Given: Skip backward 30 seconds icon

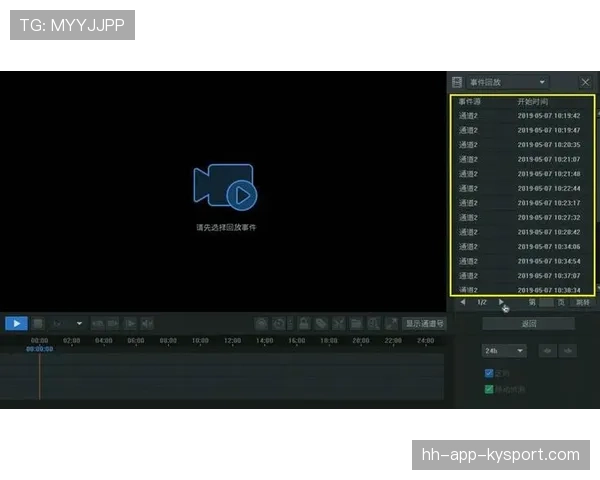Looking at the screenshot, I should [x=98, y=324].
